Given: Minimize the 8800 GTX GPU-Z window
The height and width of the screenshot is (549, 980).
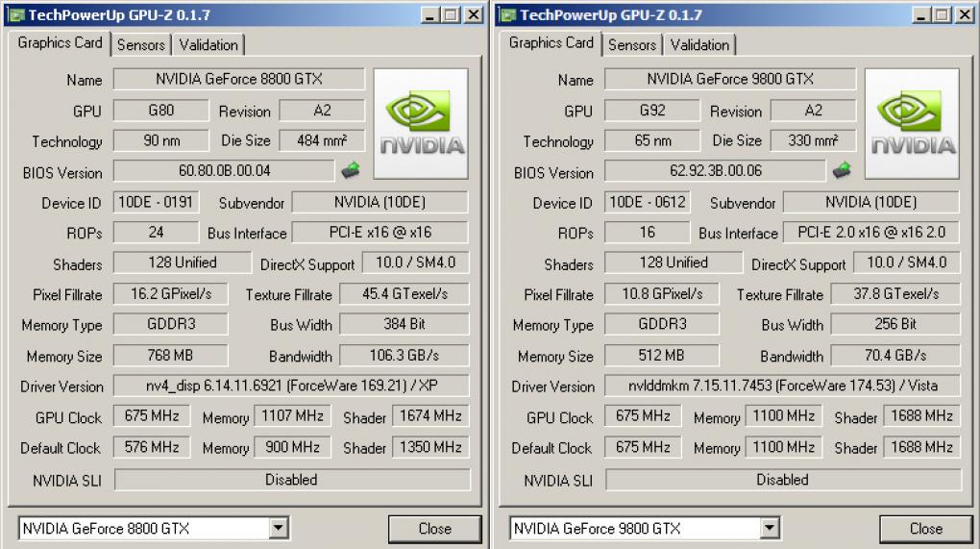Looking at the screenshot, I should [429, 15].
